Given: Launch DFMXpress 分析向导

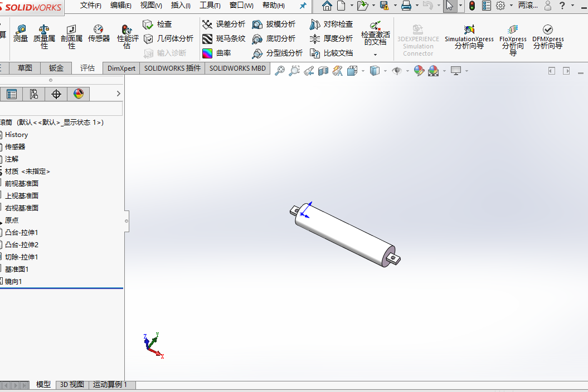Looking at the screenshot, I should [548, 37].
